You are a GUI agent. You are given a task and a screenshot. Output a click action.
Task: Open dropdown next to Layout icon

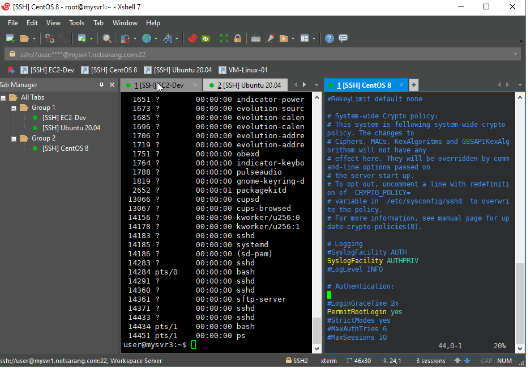point(314,39)
